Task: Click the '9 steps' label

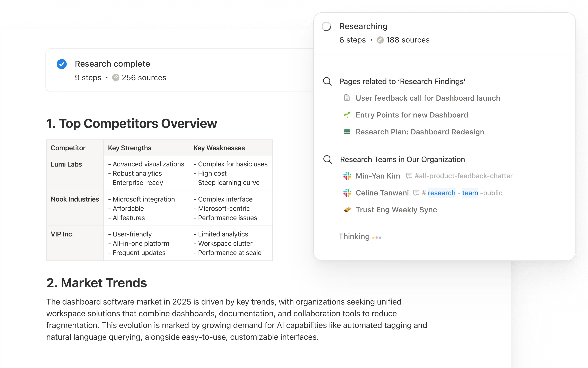Action: [88, 78]
